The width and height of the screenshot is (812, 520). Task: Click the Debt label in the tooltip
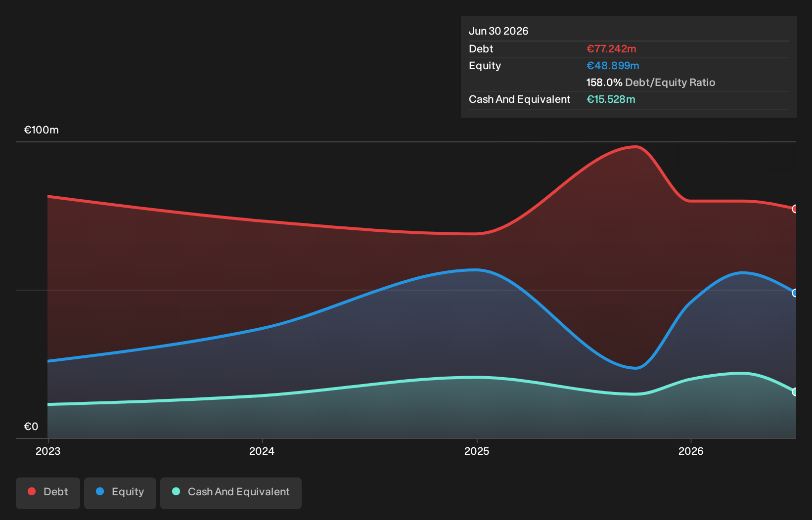point(481,49)
